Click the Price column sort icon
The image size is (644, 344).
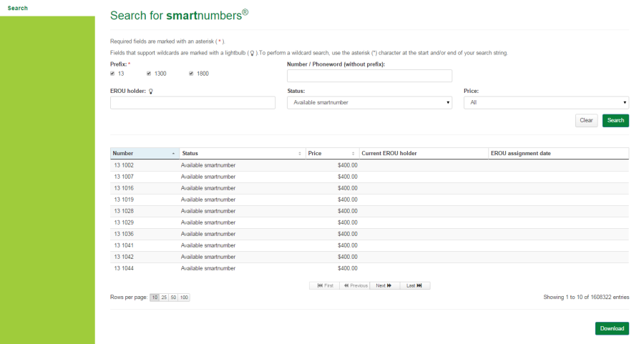(x=353, y=154)
